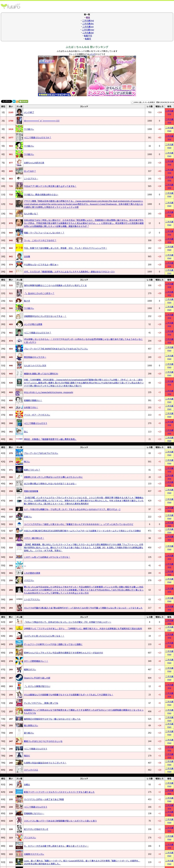Viewport: 174px width, 868px height.
Task: Click thumbnail beside お姉ちゃん大好きだ余
Action: (19, 163)
